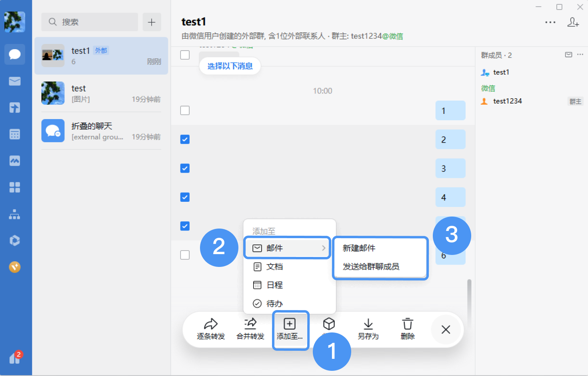The height and width of the screenshot is (376, 588).
Task: Click the 选择以下消息 button
Action: 230,66
